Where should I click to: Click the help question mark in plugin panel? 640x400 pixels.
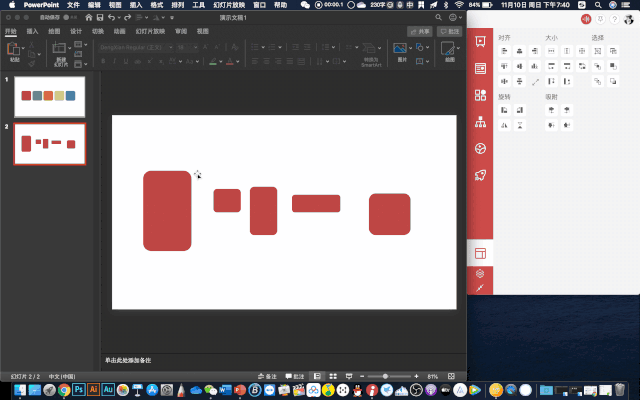tap(613, 19)
